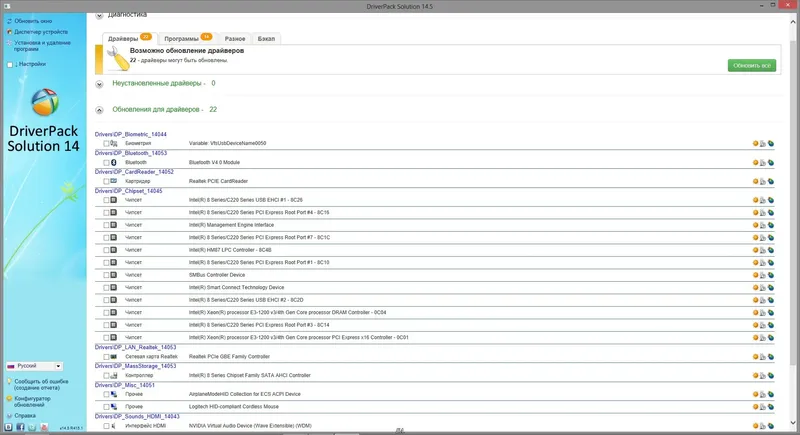Switch to the Программы tab
The height and width of the screenshot is (435, 800).
pyautogui.click(x=187, y=38)
